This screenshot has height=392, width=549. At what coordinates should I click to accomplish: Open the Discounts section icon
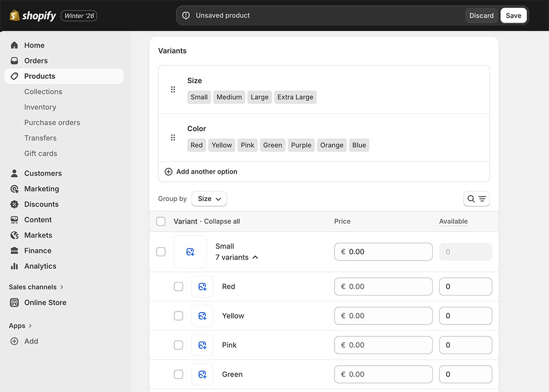point(14,204)
